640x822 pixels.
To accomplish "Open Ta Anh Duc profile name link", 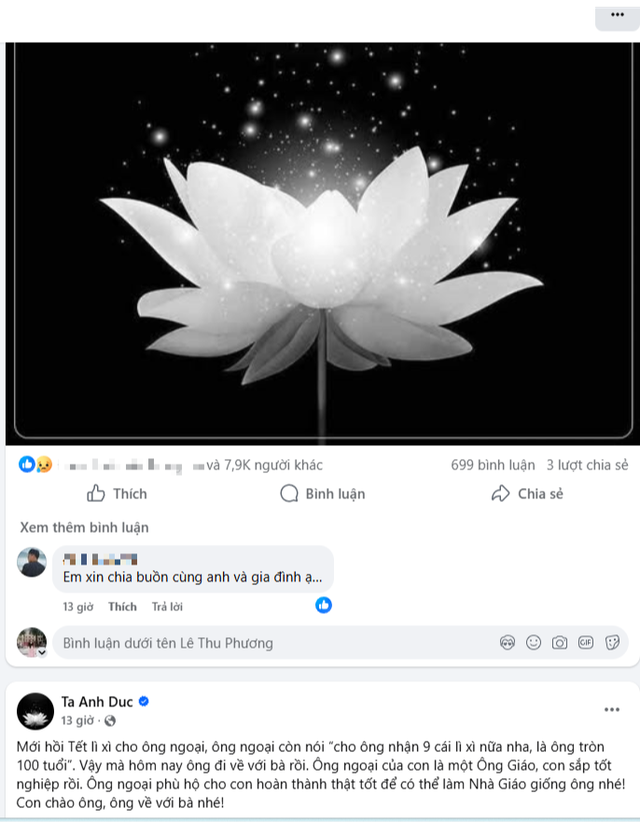I will click(97, 702).
